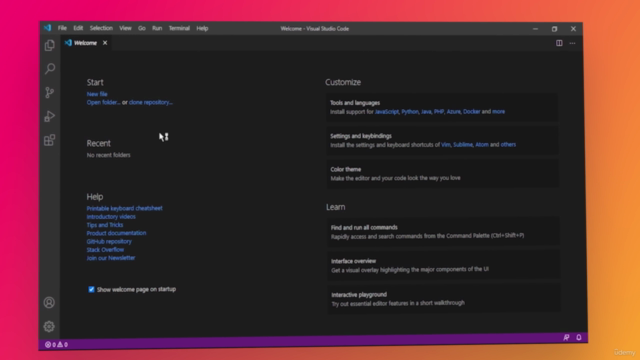Close the Welcome tab
640x360 pixels.
105,42
